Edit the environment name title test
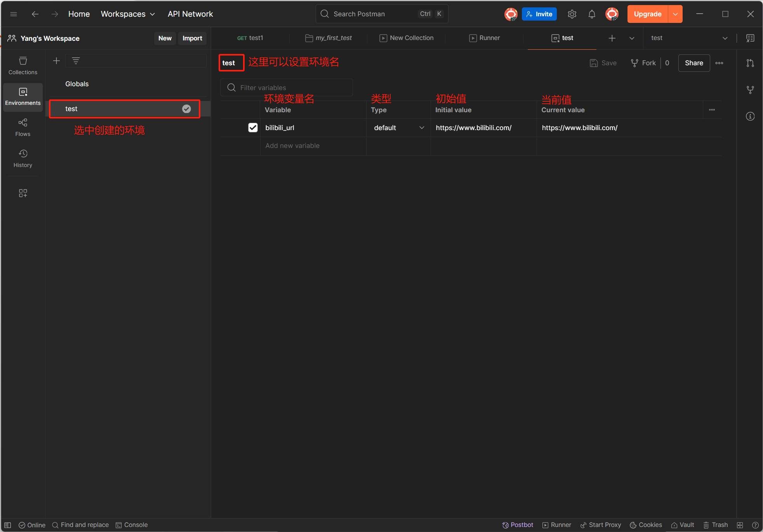Viewport: 763px width, 532px height. tap(229, 63)
